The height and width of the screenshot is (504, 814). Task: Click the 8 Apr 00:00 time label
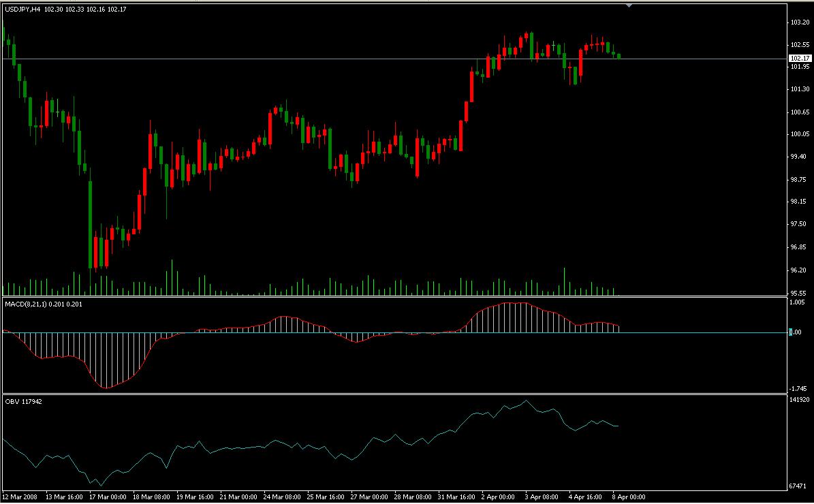click(629, 497)
